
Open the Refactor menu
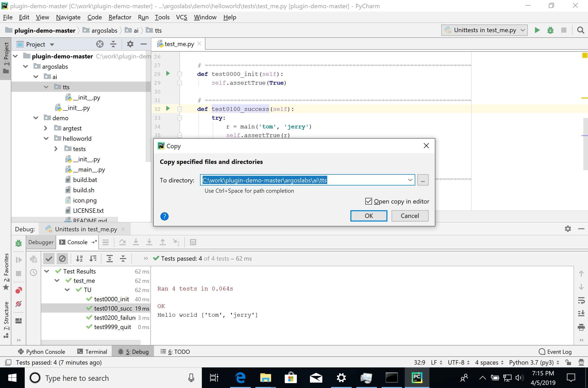tap(120, 17)
